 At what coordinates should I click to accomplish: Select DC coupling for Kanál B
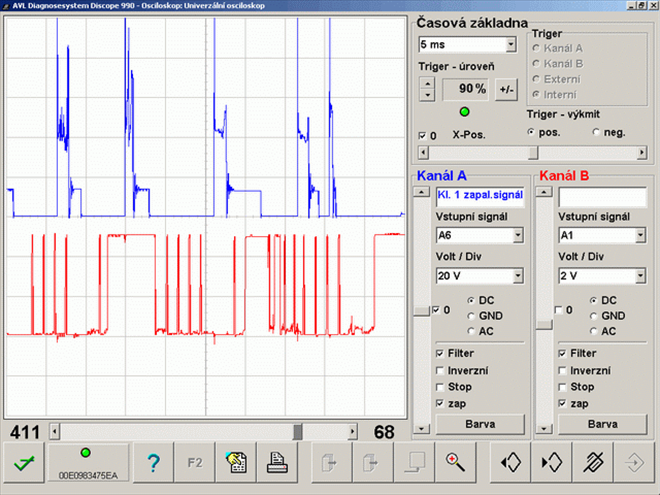coord(593,301)
